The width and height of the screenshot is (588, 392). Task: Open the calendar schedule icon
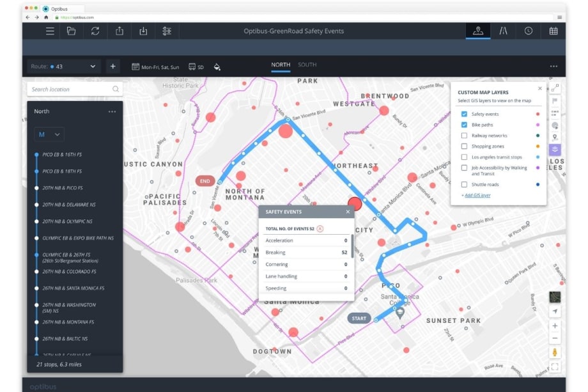pyautogui.click(x=553, y=30)
